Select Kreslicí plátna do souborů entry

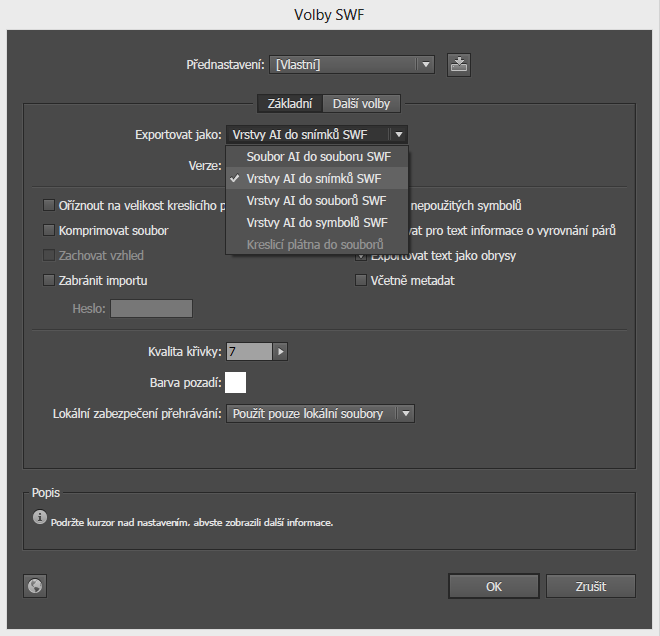click(x=317, y=245)
